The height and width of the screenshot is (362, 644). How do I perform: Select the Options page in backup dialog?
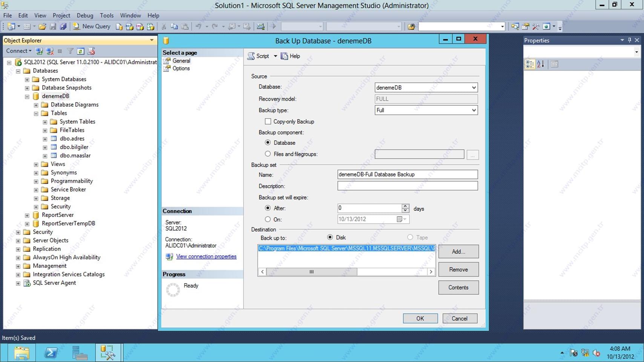(181, 68)
